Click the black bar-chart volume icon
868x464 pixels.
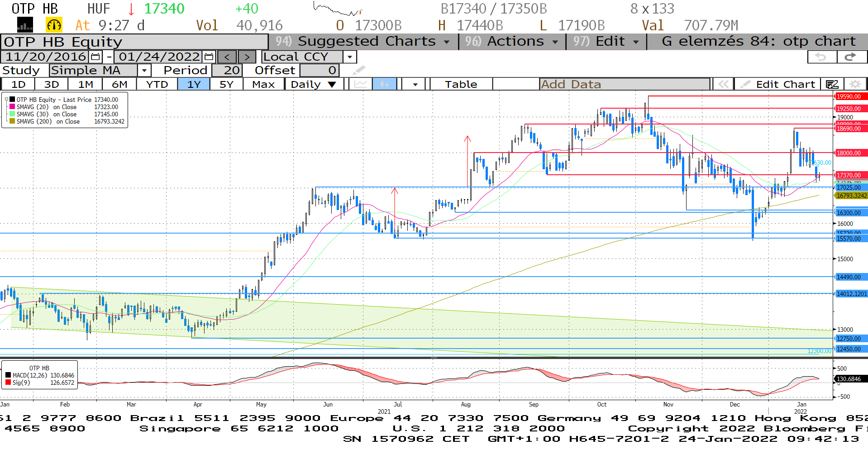(x=25, y=25)
